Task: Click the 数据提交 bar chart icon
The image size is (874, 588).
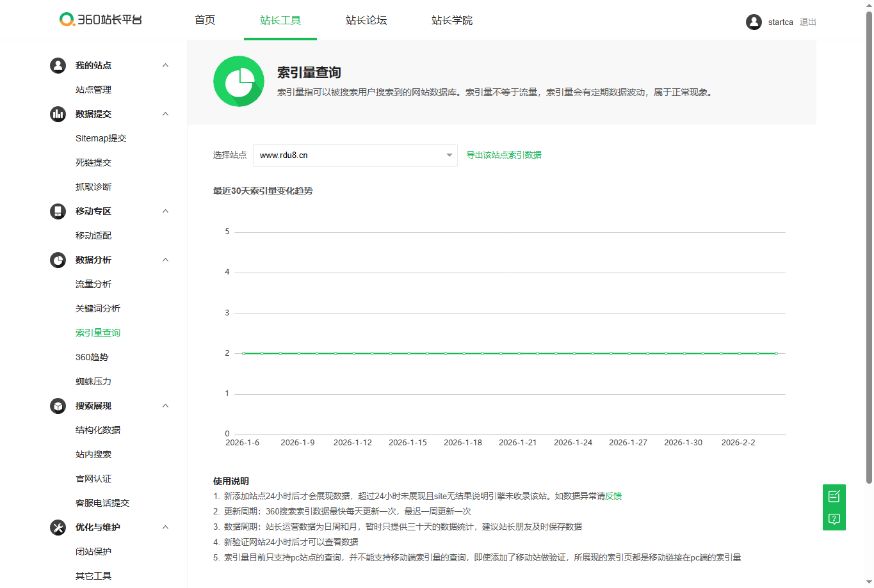Action: point(58,114)
